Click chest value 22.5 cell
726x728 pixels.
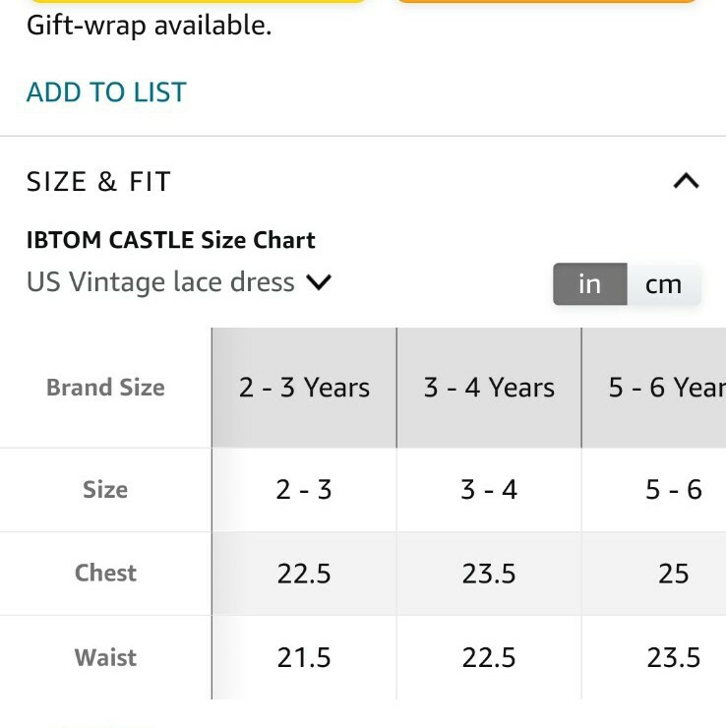[x=304, y=574]
